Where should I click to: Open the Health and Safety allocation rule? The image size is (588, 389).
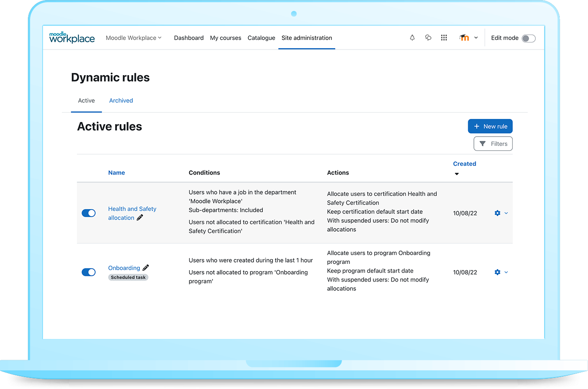tap(132, 213)
